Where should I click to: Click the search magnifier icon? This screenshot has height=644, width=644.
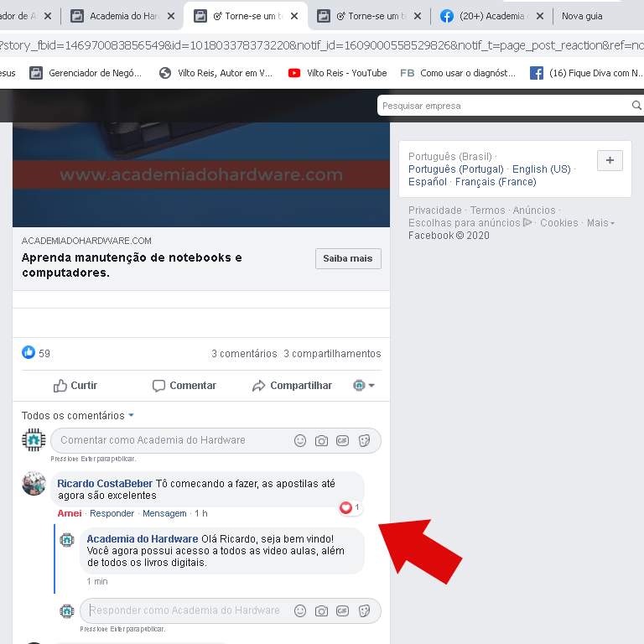636,106
